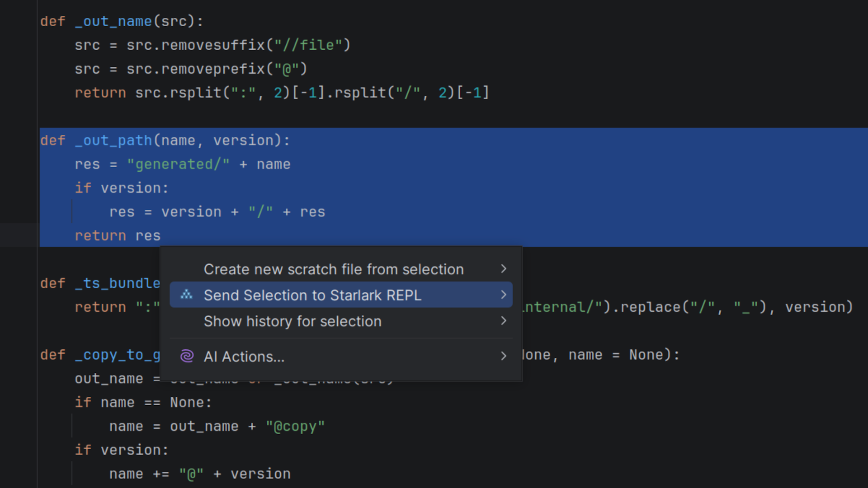Select Create new scratch file from selection
The image size is (868, 488).
(x=333, y=269)
